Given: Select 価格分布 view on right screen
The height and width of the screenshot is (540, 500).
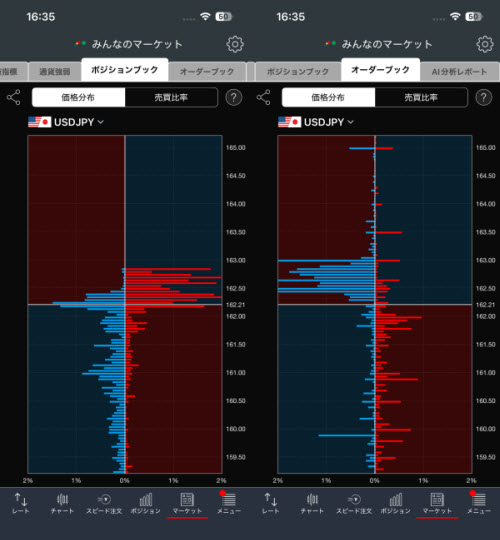Looking at the screenshot, I should point(329,97).
